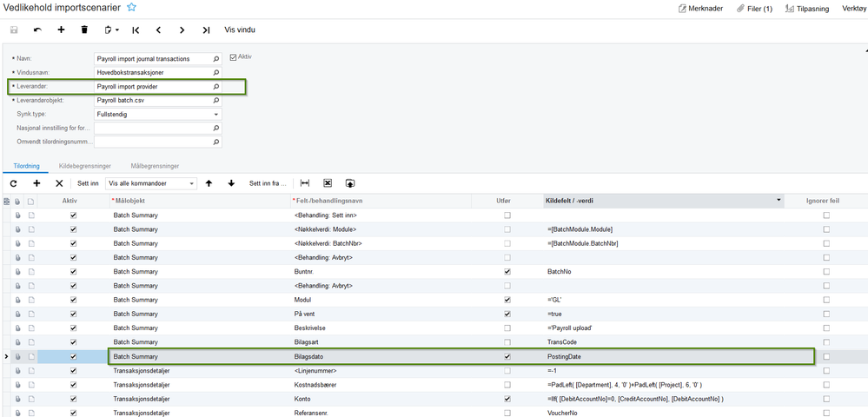Open the Synk.type dropdown

(216, 114)
